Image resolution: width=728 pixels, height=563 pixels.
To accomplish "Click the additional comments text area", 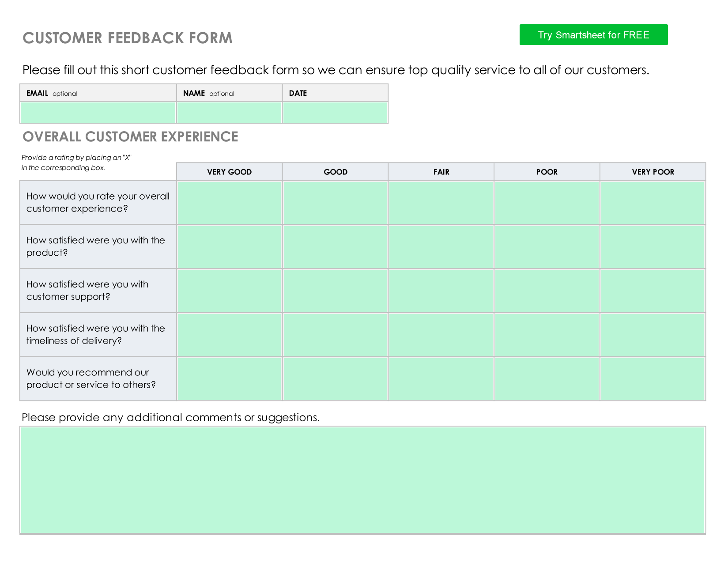I will (362, 480).
